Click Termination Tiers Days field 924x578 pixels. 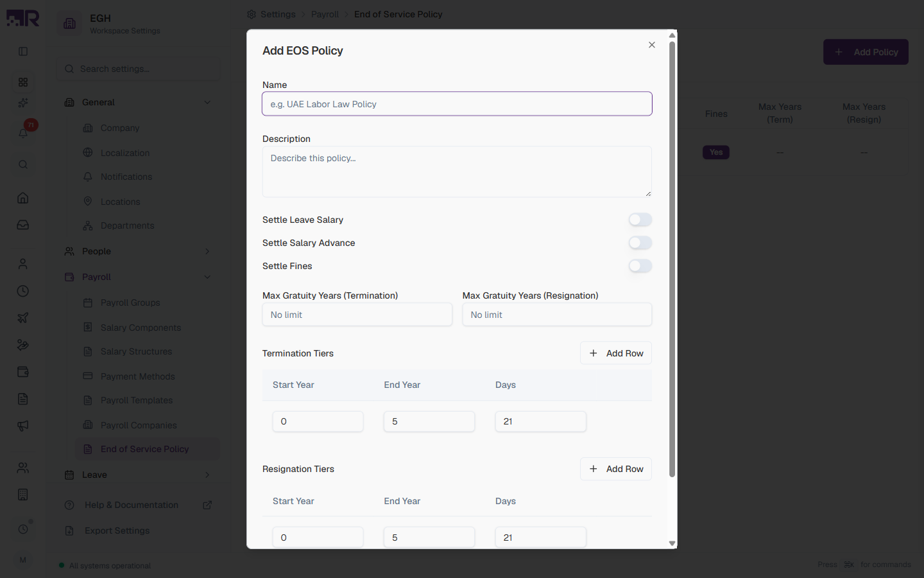click(541, 421)
